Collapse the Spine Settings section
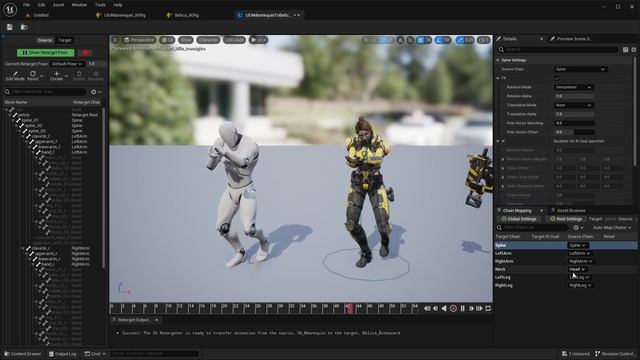Image resolution: width=640 pixels, height=360 pixels. (498, 60)
